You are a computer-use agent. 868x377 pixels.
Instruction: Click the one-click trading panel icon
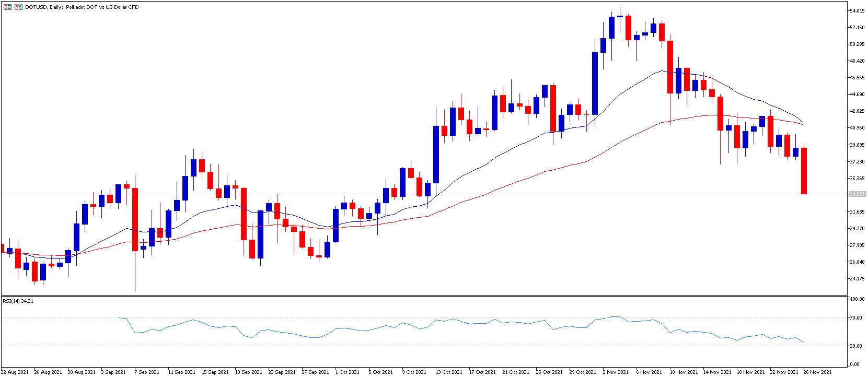[x=19, y=7]
